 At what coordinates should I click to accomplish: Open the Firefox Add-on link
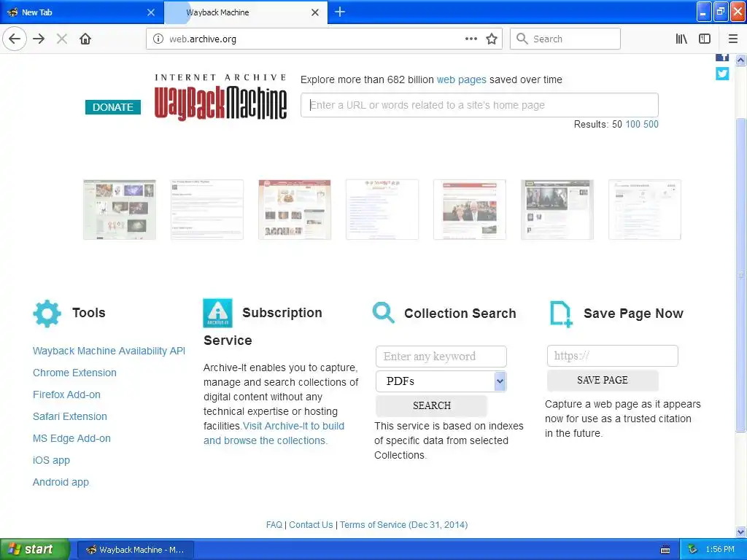[x=66, y=394]
